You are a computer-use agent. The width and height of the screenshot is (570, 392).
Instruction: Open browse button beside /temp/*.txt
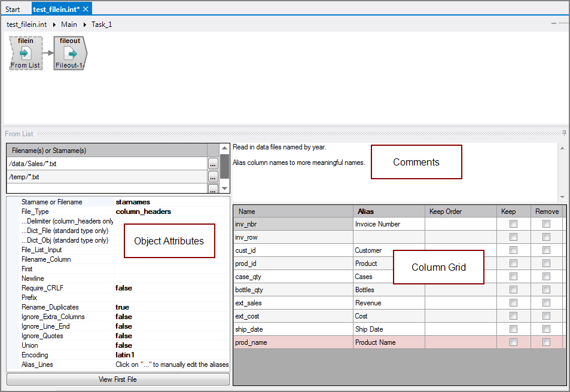point(213,177)
